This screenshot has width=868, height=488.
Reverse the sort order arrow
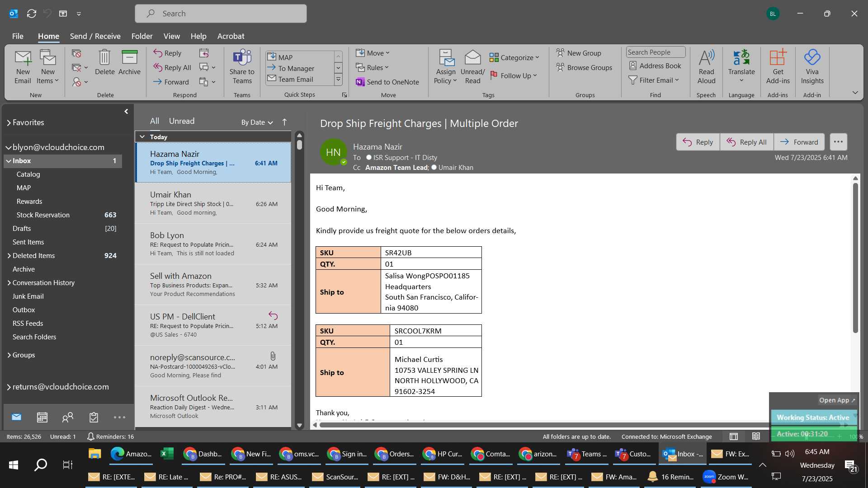pyautogui.click(x=284, y=122)
